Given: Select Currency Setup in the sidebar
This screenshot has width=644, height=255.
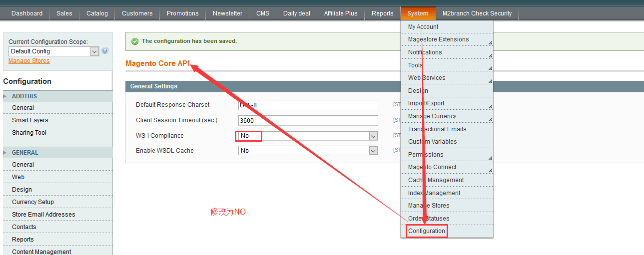Looking at the screenshot, I should (x=33, y=202).
